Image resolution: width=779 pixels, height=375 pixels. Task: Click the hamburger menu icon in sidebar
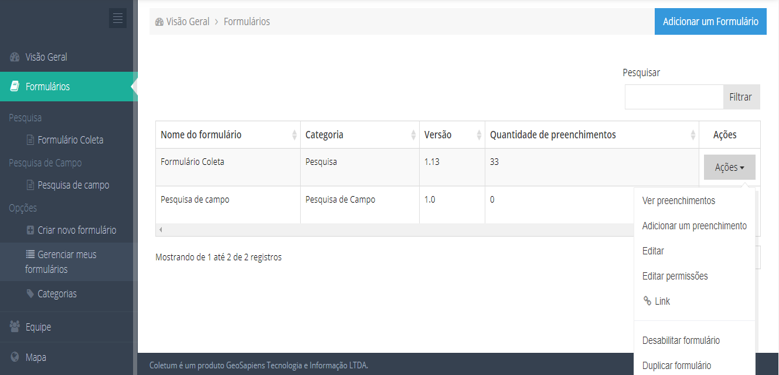(118, 18)
